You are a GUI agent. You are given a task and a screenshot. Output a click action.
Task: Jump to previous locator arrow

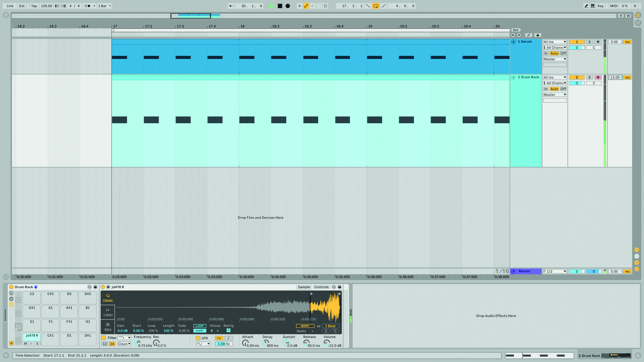click(x=513, y=35)
